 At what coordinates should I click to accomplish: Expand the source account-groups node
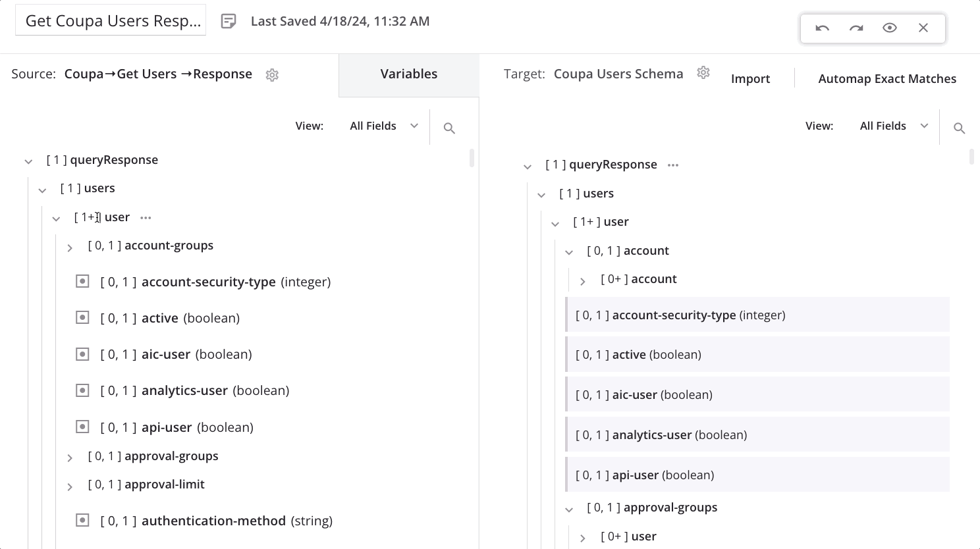(70, 248)
